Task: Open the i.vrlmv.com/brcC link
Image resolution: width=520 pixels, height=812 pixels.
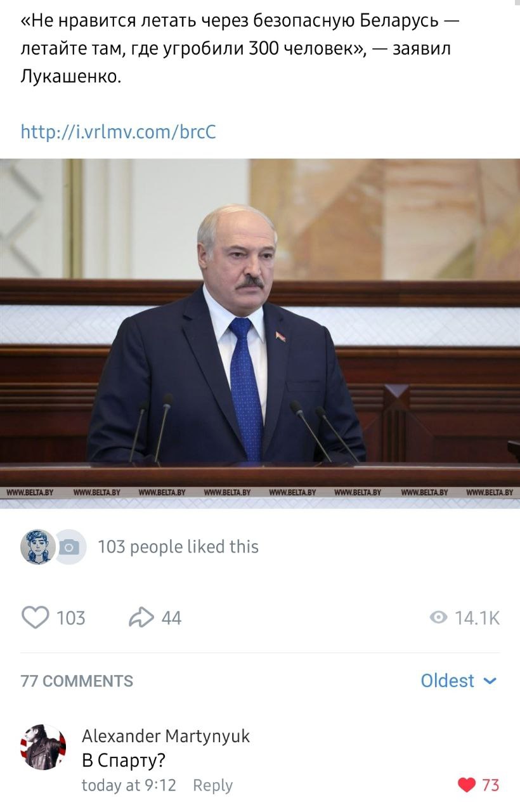Action: coord(119,131)
